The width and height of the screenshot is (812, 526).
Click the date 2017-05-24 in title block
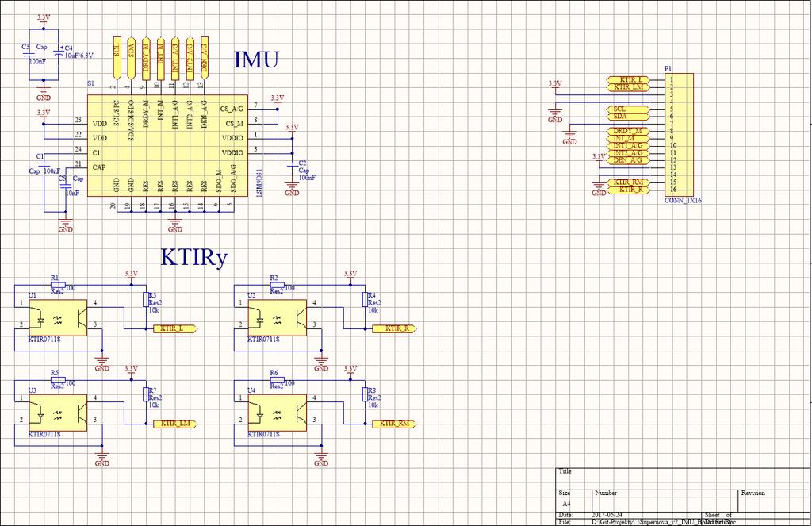(x=607, y=515)
